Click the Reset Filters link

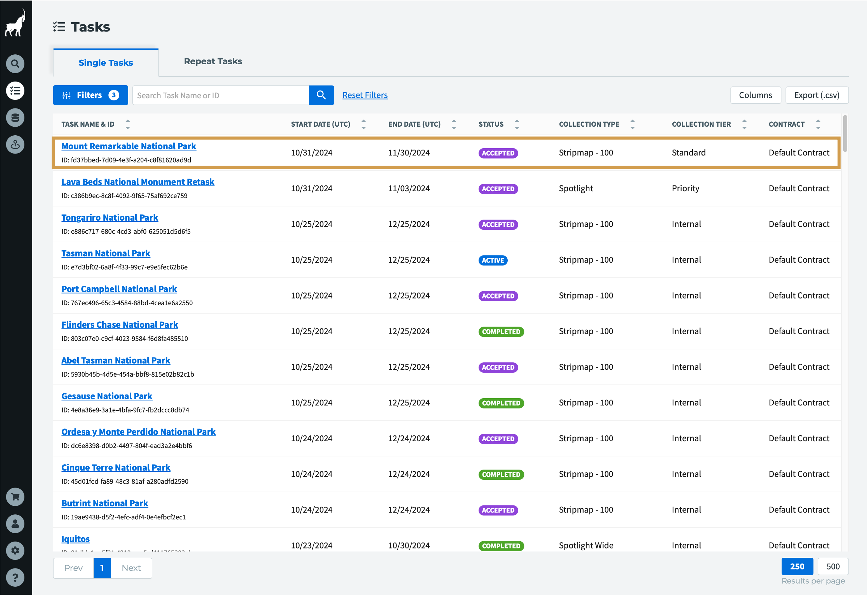(x=365, y=95)
